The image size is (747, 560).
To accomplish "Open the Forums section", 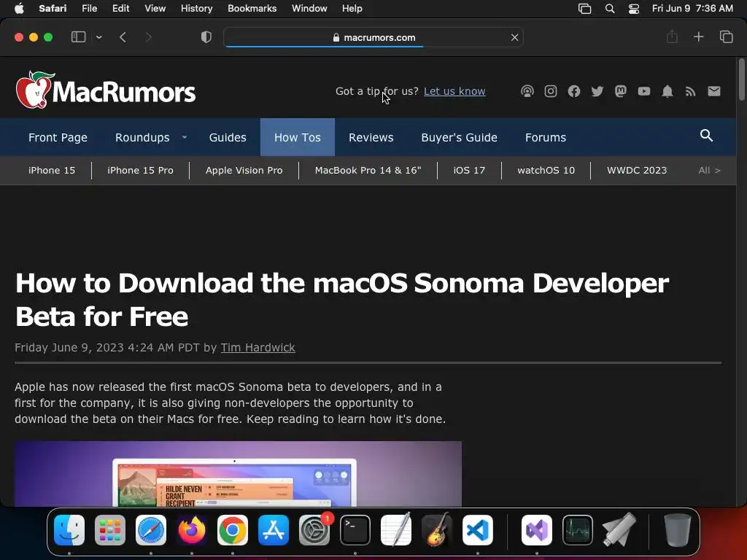I will [x=546, y=137].
